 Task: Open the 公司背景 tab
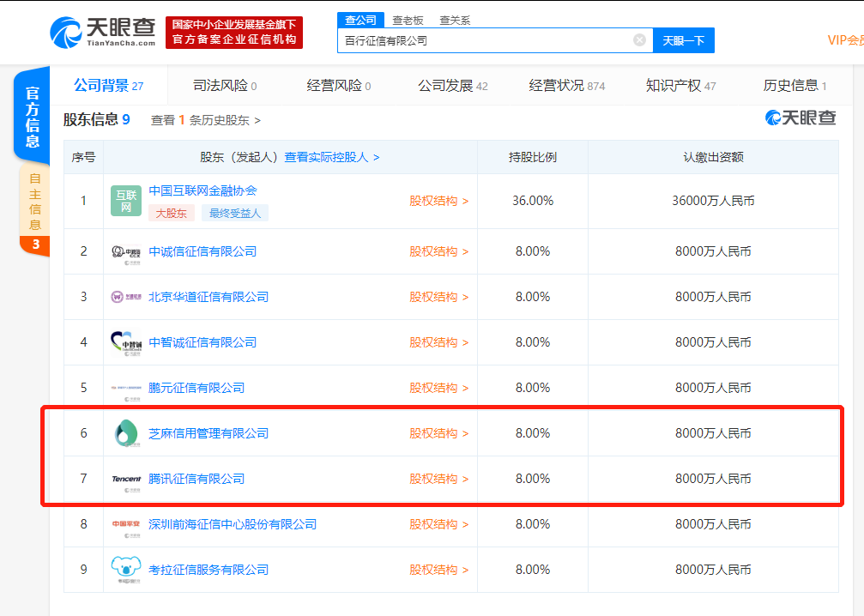click(x=109, y=86)
